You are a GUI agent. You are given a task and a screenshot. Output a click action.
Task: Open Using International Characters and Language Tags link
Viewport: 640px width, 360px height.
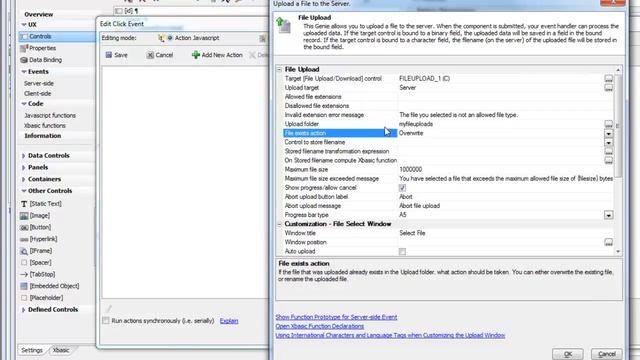click(390, 335)
